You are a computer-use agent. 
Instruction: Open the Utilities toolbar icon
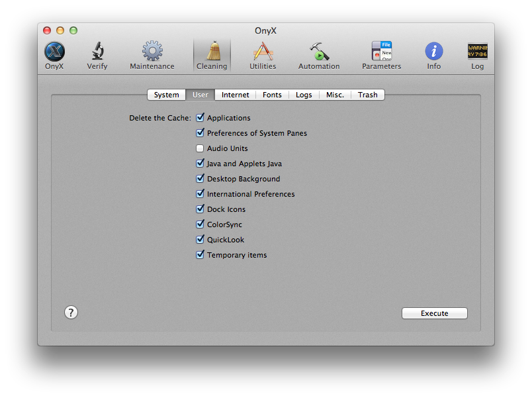(263, 52)
